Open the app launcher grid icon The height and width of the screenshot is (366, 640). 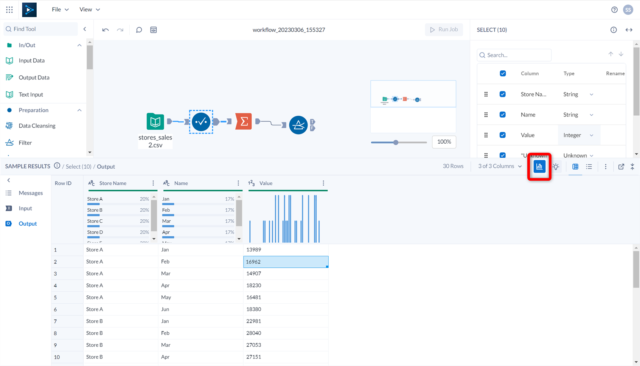click(x=9, y=9)
